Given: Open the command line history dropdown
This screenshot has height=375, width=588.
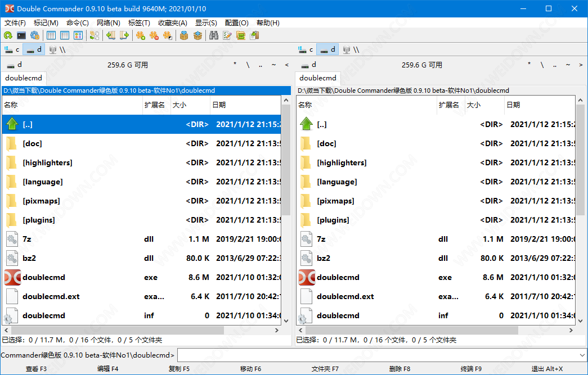Looking at the screenshot, I should 582,355.
